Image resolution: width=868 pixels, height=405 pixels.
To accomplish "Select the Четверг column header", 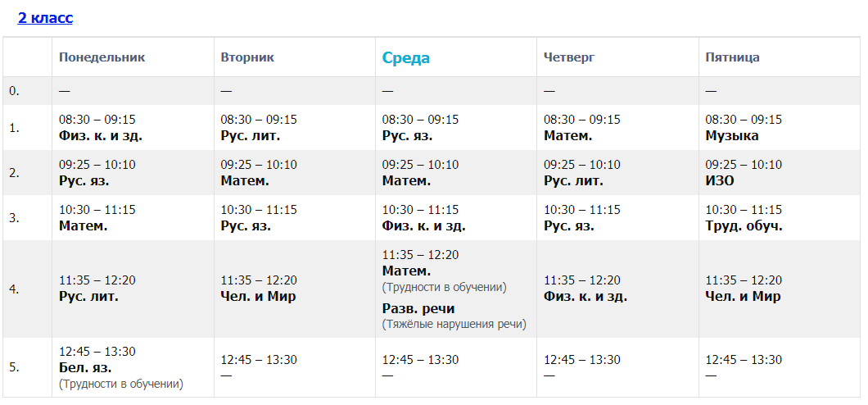I will (x=569, y=57).
